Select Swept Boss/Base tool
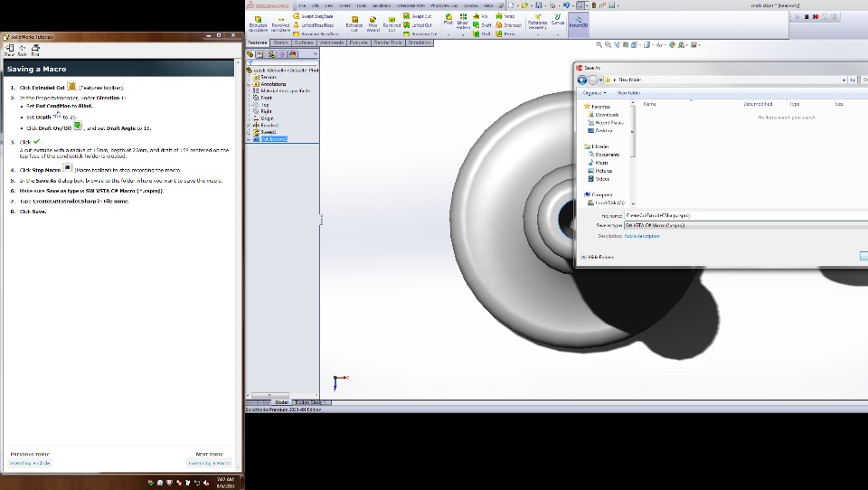Viewport: 868px width, 490px height. point(314,16)
